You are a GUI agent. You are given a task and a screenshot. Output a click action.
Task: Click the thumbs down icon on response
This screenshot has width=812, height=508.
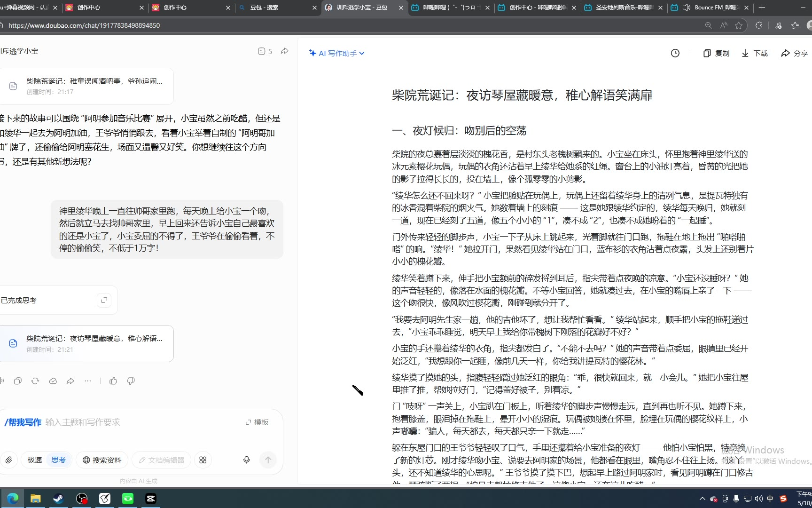(x=131, y=381)
